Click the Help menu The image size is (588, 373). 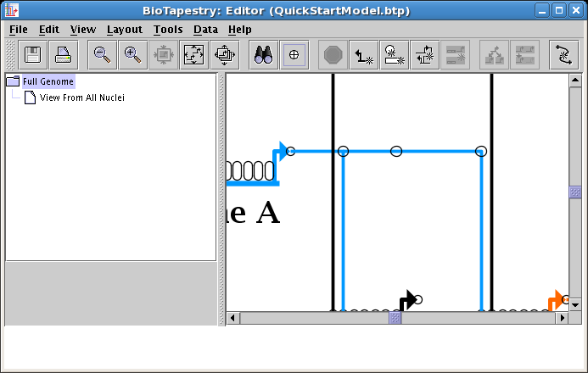(x=240, y=29)
